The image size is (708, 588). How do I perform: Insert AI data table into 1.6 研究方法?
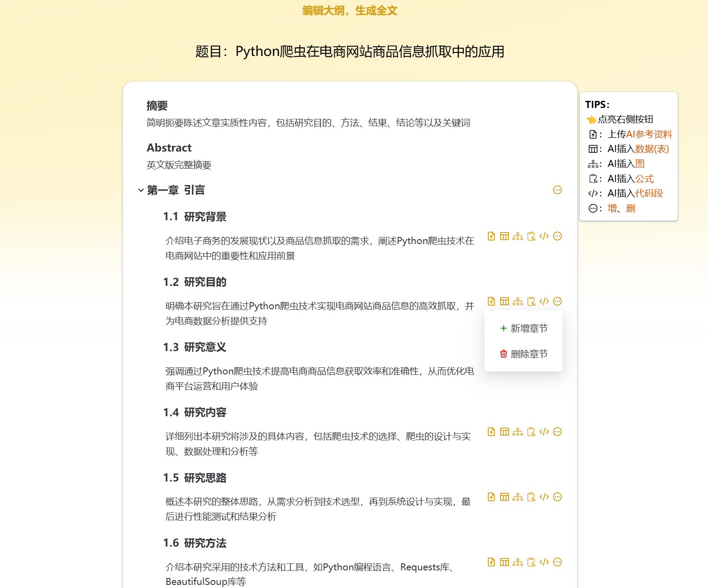coord(504,562)
